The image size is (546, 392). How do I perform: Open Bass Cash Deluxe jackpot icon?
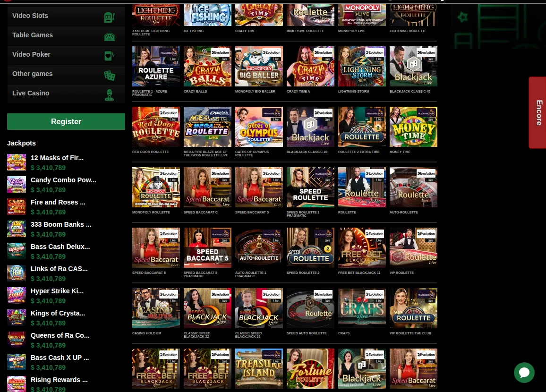(x=17, y=251)
